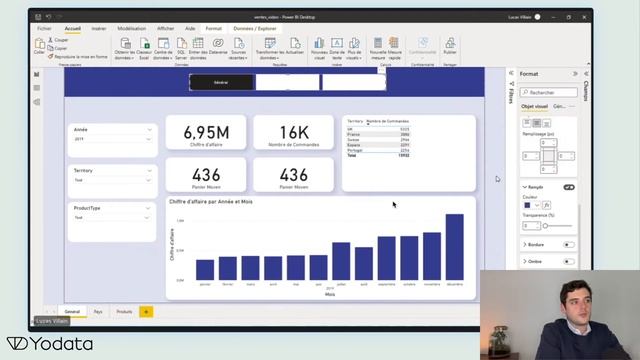Click Transformer les données icon
Screen dimensions: 640x360
point(270,43)
